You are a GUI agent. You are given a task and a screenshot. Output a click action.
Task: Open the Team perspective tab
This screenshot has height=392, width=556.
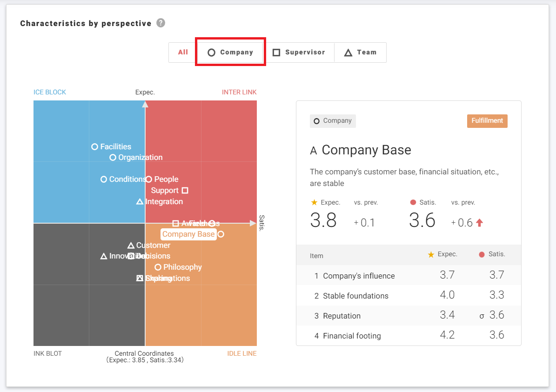tap(360, 53)
